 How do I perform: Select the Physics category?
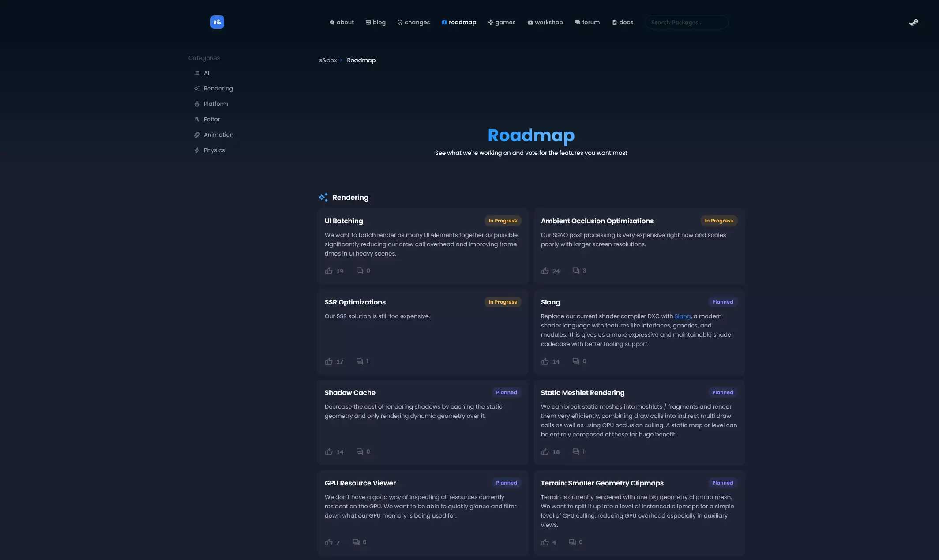[214, 150]
